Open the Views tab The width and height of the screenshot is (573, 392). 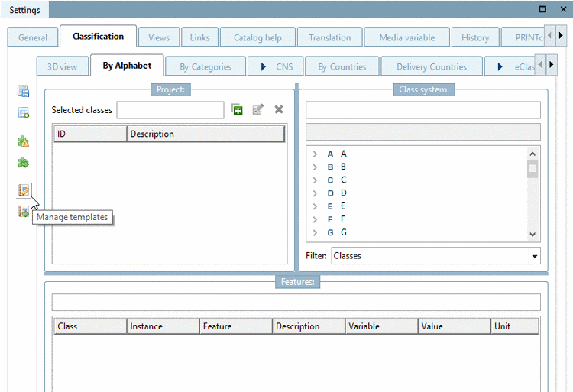[159, 37]
